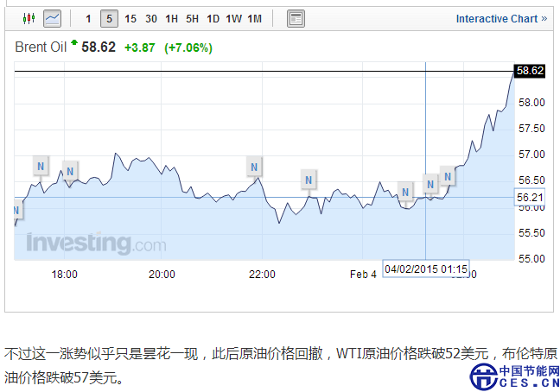Switch to candlestick chart type
560x392 pixels.
pyautogui.click(x=29, y=18)
